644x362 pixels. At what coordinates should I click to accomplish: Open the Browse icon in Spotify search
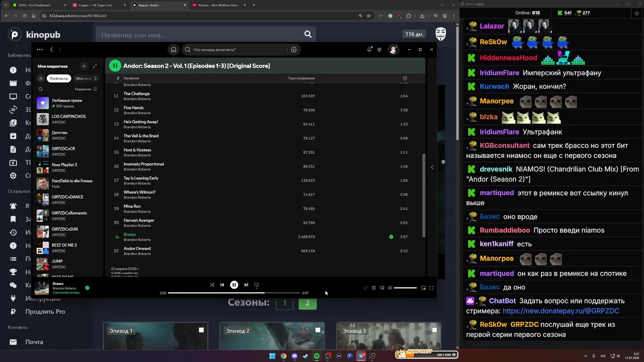[x=294, y=49]
